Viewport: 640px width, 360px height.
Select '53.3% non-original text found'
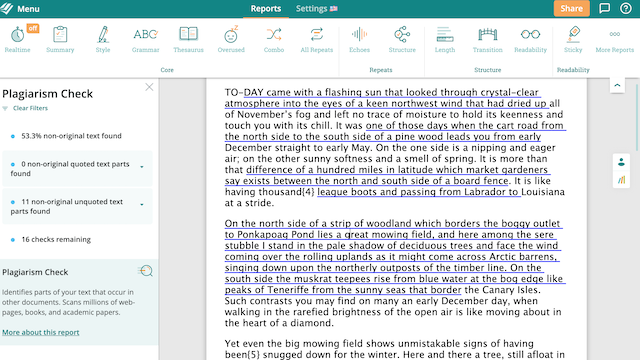click(71, 136)
